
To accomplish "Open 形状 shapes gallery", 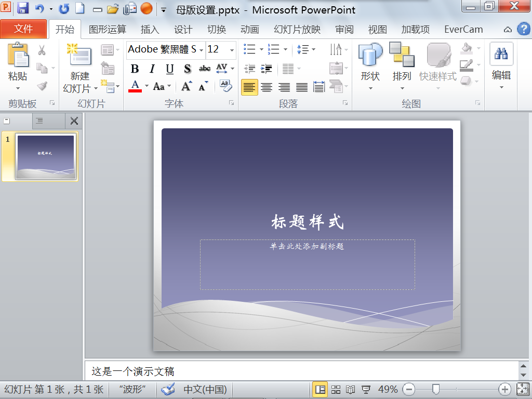I will coord(370,66).
